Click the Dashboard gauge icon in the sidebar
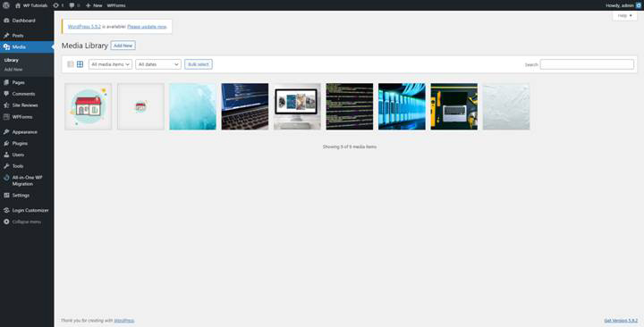 click(x=6, y=21)
